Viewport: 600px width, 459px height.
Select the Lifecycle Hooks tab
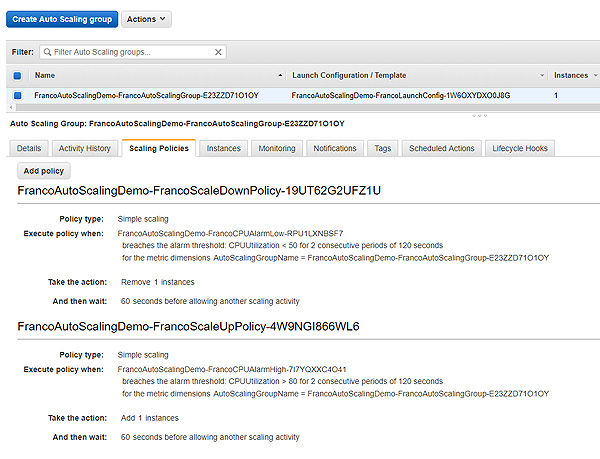coord(520,148)
